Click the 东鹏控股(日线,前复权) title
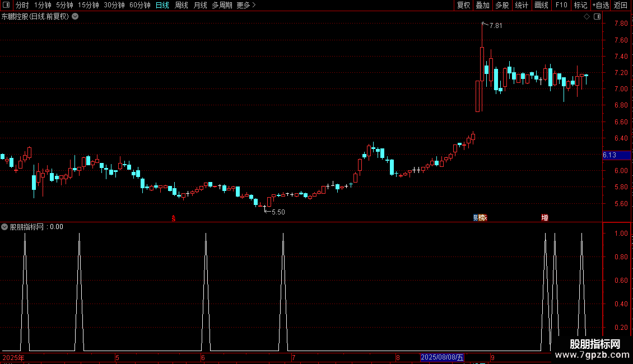This screenshot has width=633, height=364. [35, 17]
